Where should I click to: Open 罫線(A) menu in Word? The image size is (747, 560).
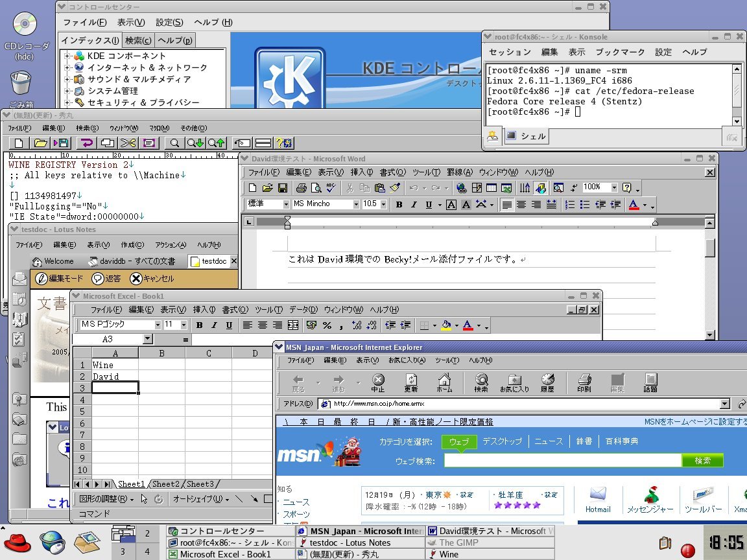coord(460,172)
